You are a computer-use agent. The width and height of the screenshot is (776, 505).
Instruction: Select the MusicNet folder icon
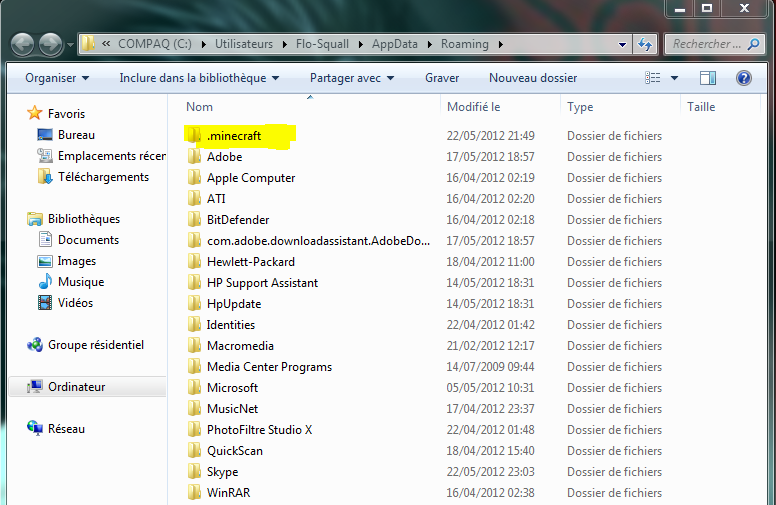[x=194, y=408]
